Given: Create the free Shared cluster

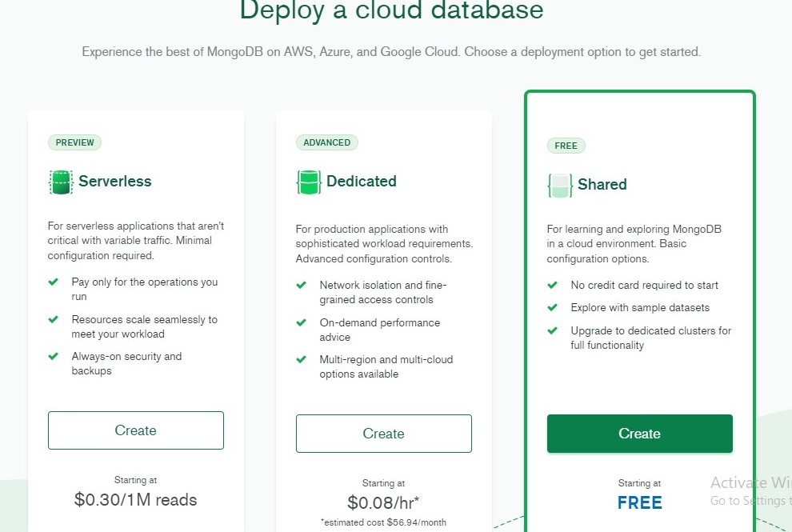Looking at the screenshot, I should tap(639, 434).
